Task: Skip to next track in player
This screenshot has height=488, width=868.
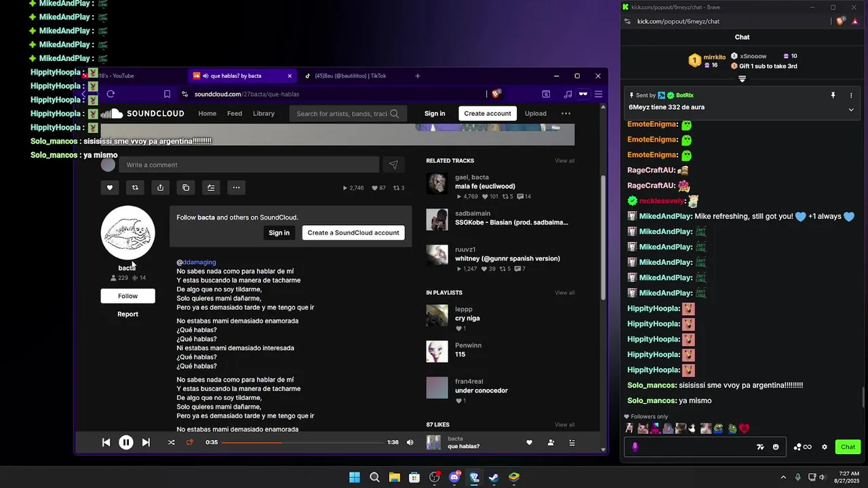Action: point(146,443)
